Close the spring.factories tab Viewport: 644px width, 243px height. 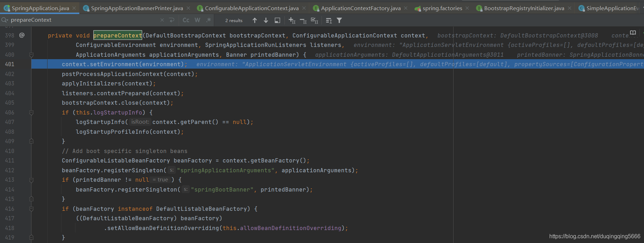(x=467, y=8)
